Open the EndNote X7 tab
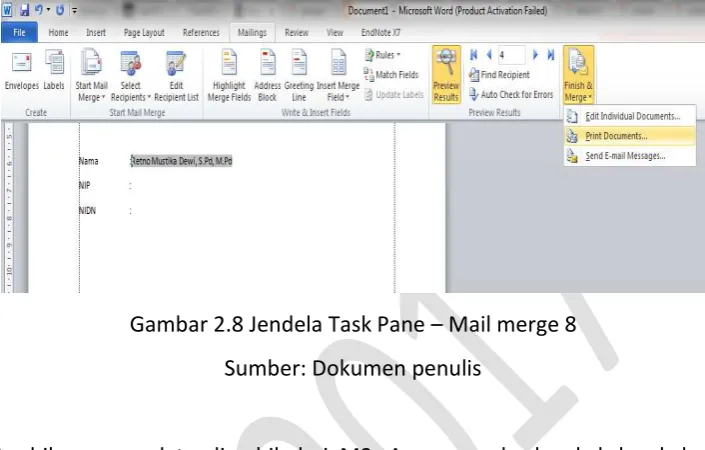Screen dimensions: 705x450 tap(380, 32)
